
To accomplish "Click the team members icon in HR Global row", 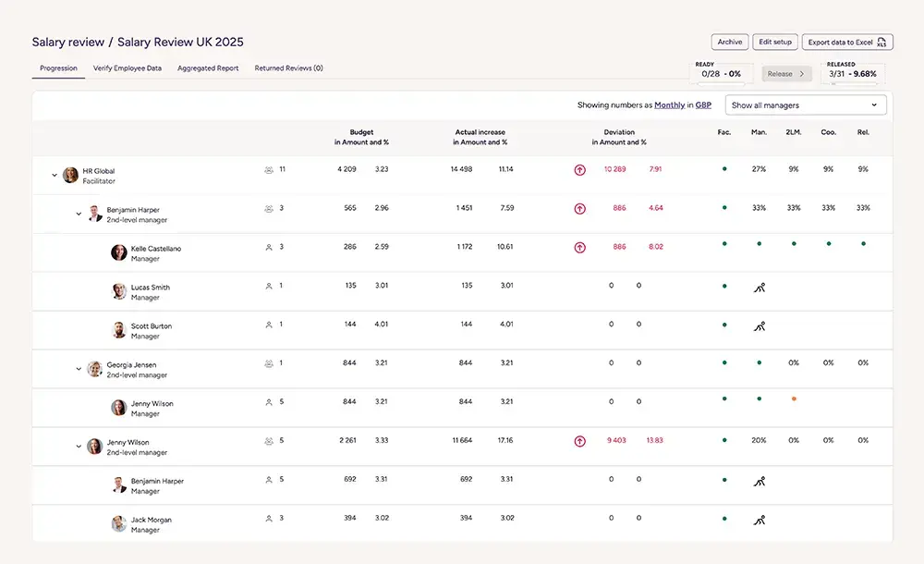I will coord(269,170).
